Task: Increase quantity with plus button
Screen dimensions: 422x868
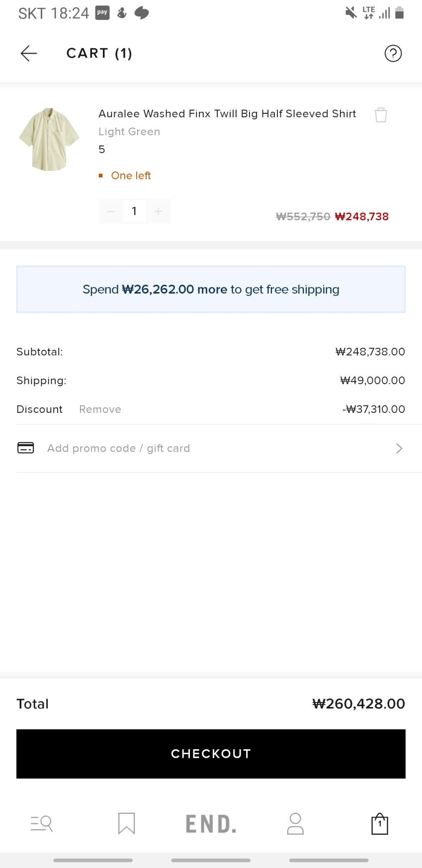Action: point(158,211)
